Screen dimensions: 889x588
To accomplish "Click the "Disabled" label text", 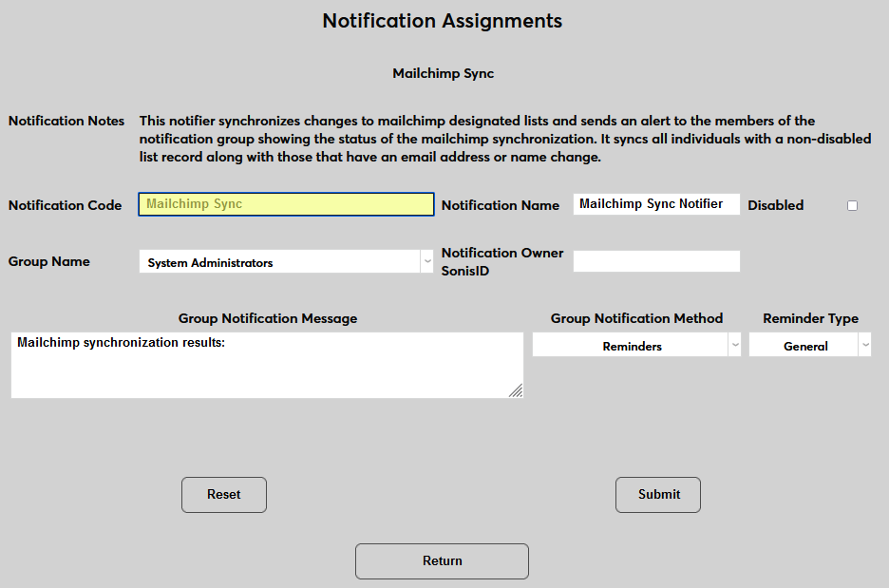I will [x=775, y=205].
